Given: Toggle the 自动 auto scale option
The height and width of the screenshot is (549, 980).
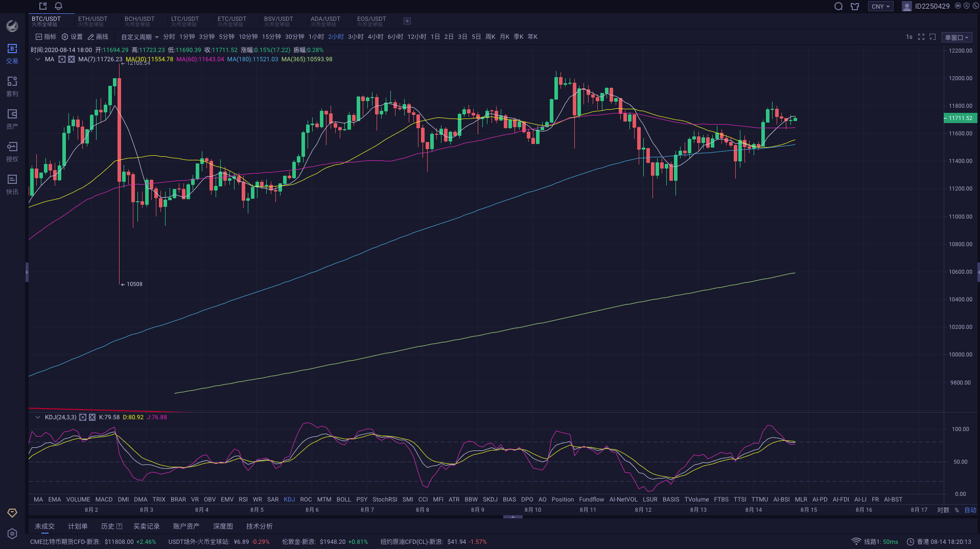Looking at the screenshot, I should [x=969, y=509].
